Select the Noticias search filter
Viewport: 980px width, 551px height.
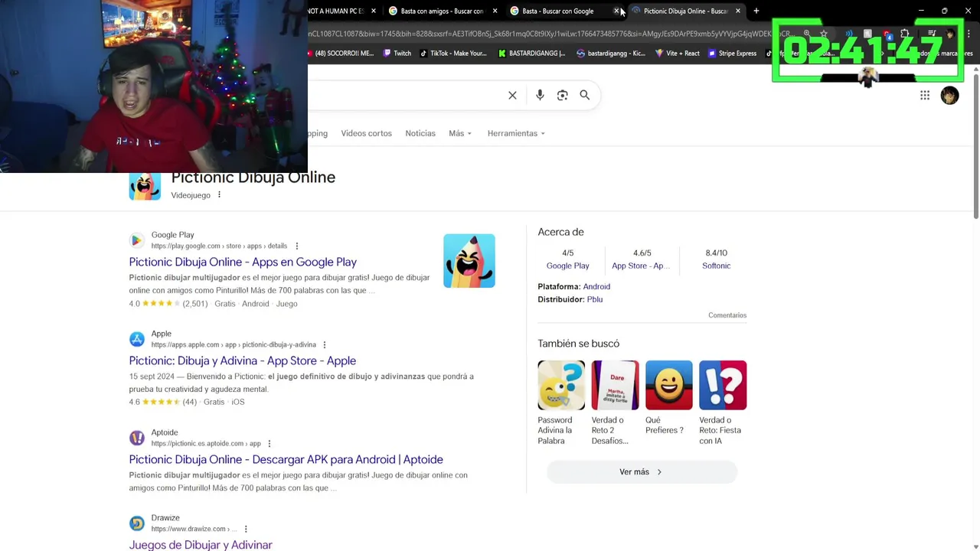pyautogui.click(x=420, y=133)
